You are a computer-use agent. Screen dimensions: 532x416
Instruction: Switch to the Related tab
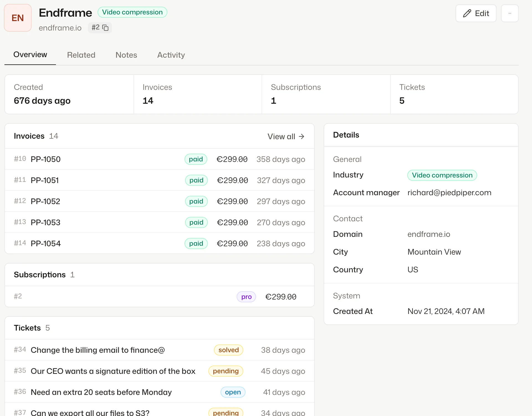tap(81, 55)
